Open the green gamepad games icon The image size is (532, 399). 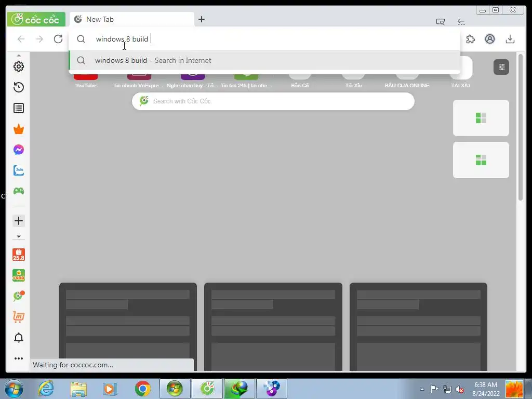point(19,191)
